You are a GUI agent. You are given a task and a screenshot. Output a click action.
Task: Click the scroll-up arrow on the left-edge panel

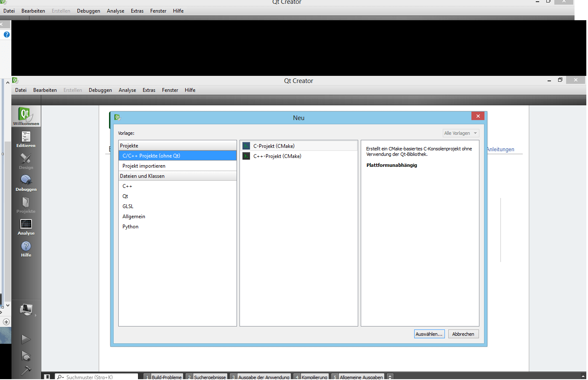pos(8,83)
